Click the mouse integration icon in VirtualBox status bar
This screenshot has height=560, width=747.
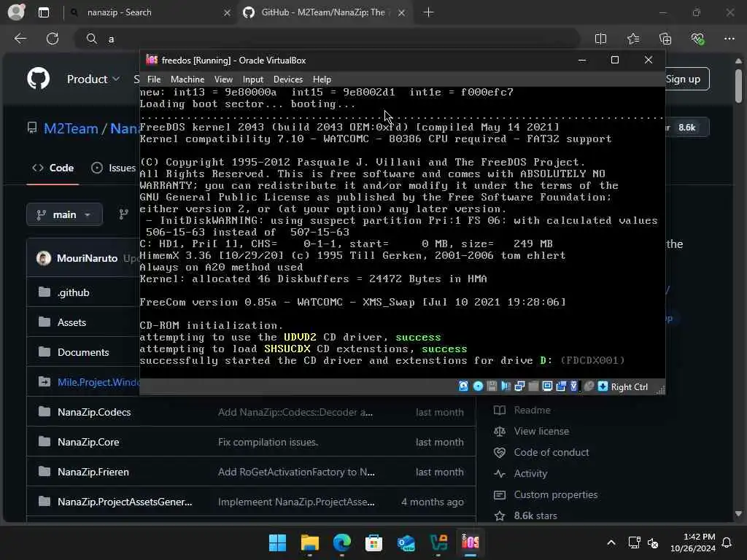click(589, 386)
